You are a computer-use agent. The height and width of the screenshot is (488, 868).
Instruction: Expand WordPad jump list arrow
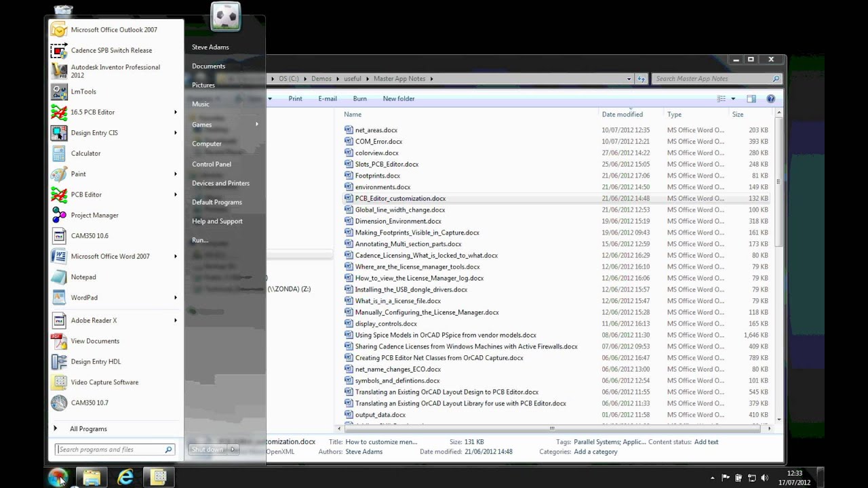176,298
